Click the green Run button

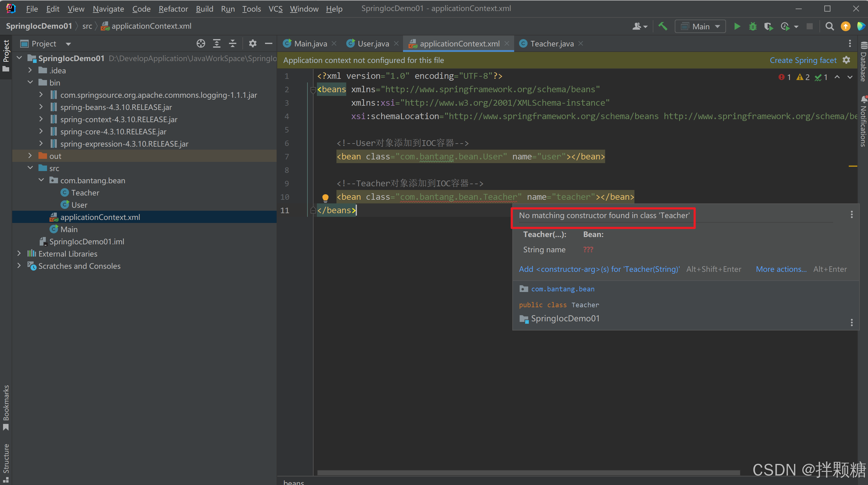pos(737,26)
